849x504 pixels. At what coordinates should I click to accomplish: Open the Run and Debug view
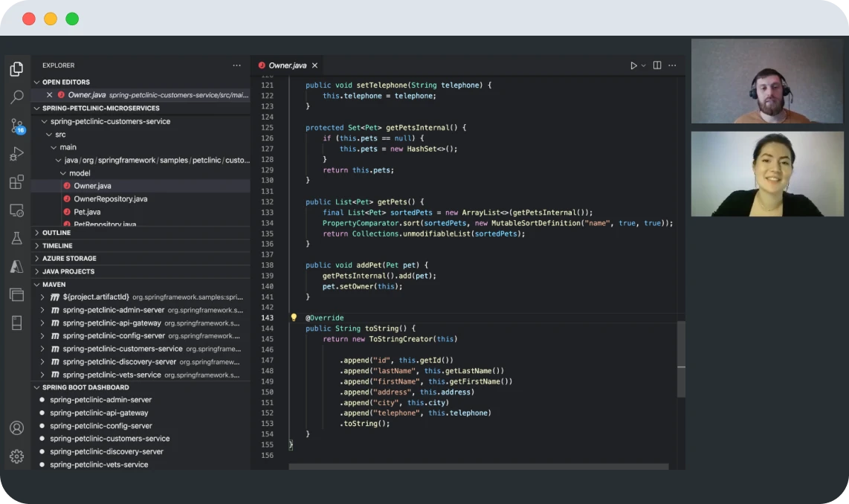(16, 154)
